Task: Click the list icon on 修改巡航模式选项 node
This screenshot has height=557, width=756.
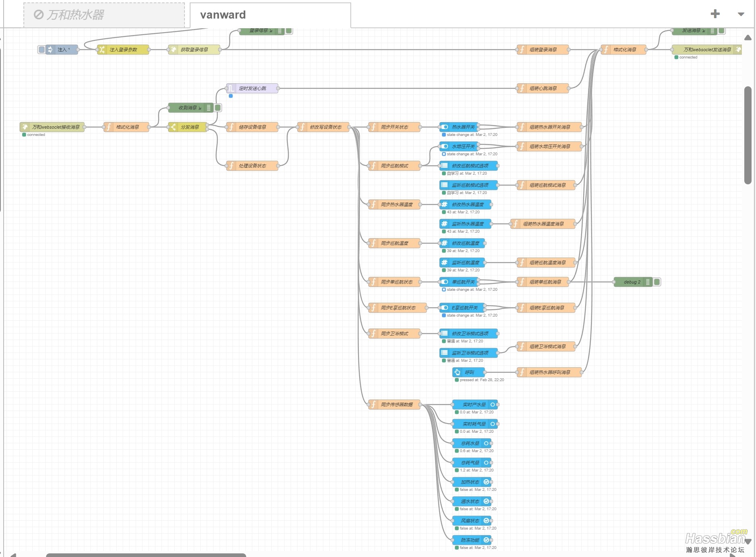Action: [444, 166]
